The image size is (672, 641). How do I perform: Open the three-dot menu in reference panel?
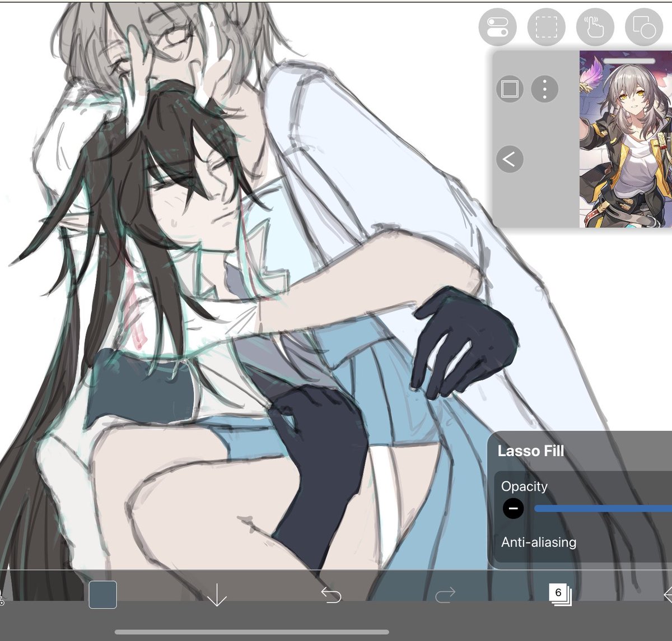(545, 89)
